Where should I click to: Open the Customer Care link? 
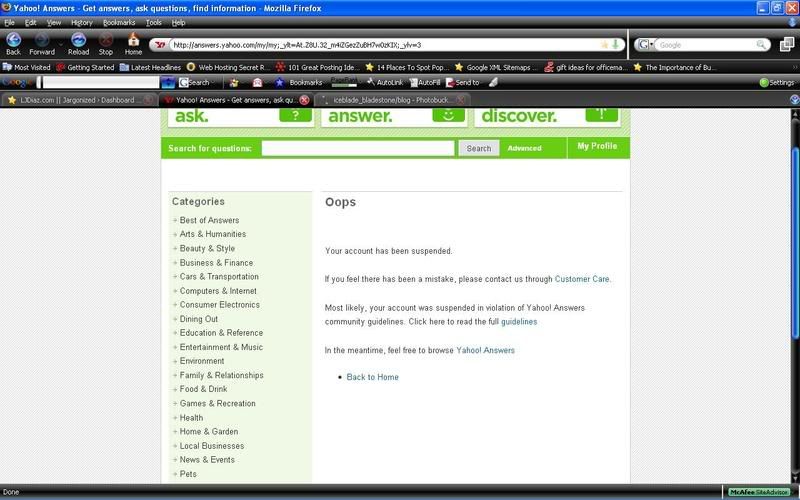click(x=582, y=279)
